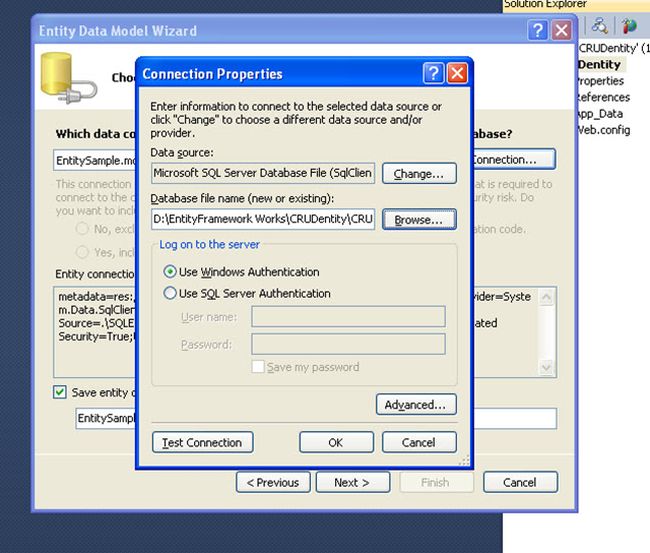Select Properties node in Solution Explorer

tap(601, 81)
